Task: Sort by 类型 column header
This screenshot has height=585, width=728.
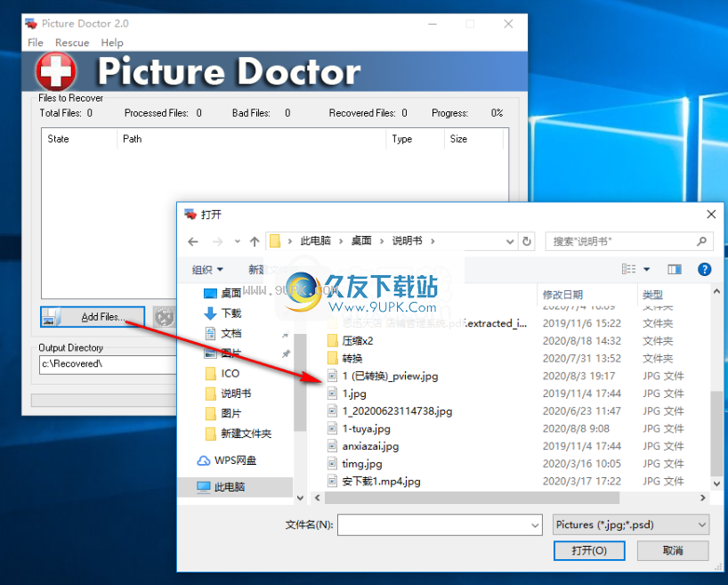Action: pyautogui.click(x=652, y=295)
